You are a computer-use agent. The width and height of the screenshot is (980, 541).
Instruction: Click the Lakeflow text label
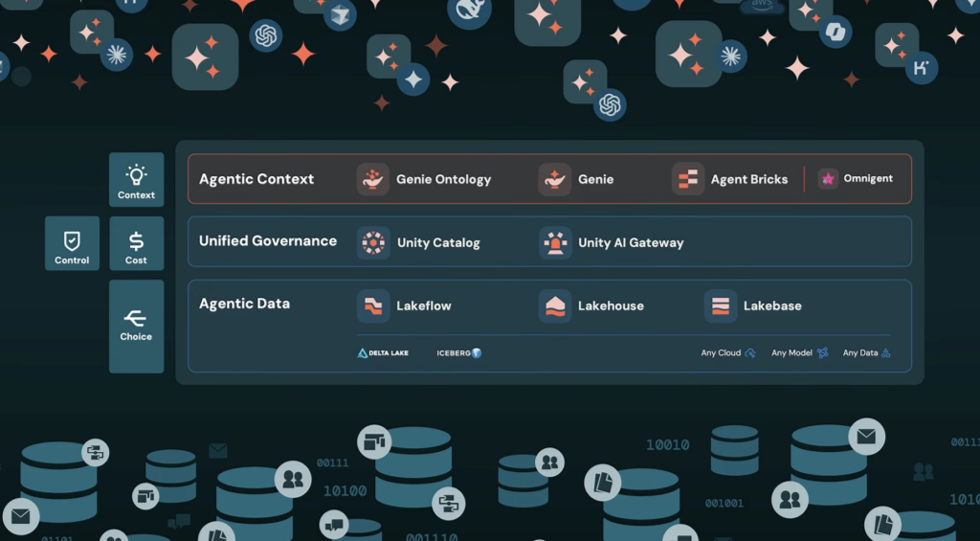point(424,305)
